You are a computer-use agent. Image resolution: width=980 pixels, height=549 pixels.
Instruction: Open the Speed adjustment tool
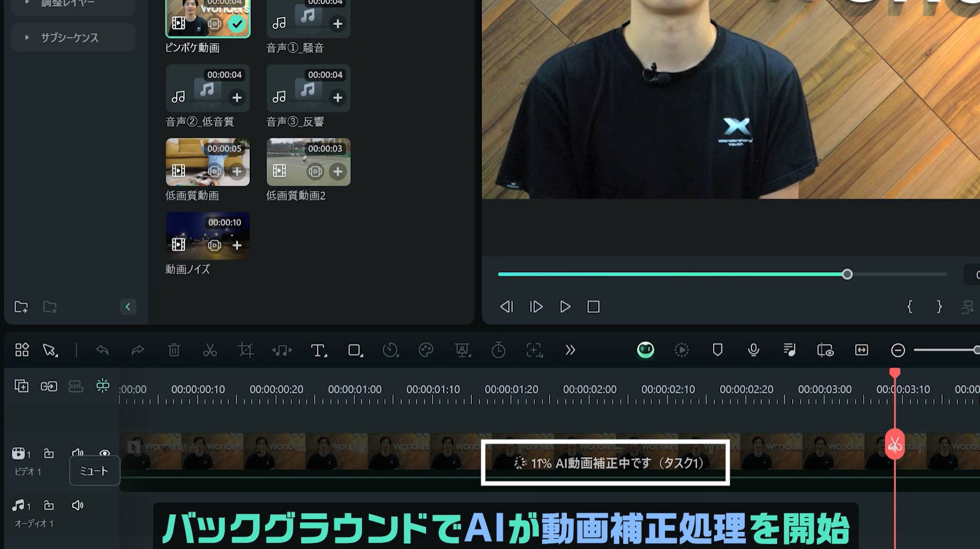pos(391,350)
